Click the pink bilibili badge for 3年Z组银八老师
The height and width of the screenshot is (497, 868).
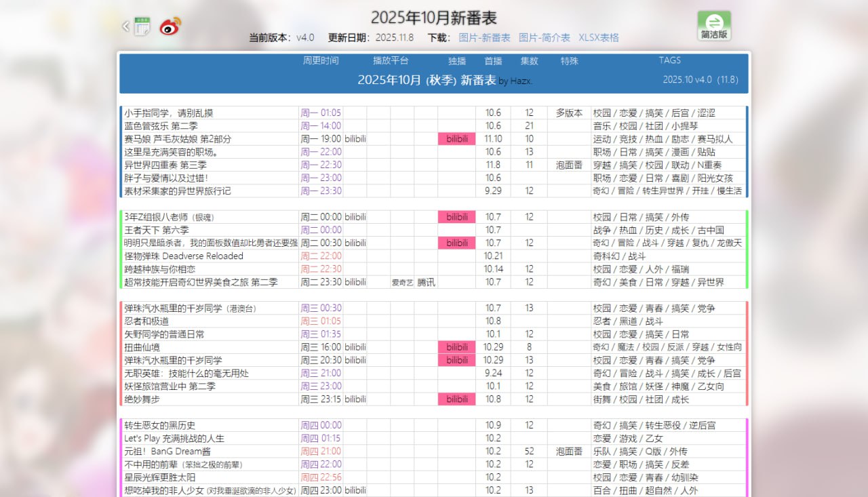pyautogui.click(x=457, y=217)
